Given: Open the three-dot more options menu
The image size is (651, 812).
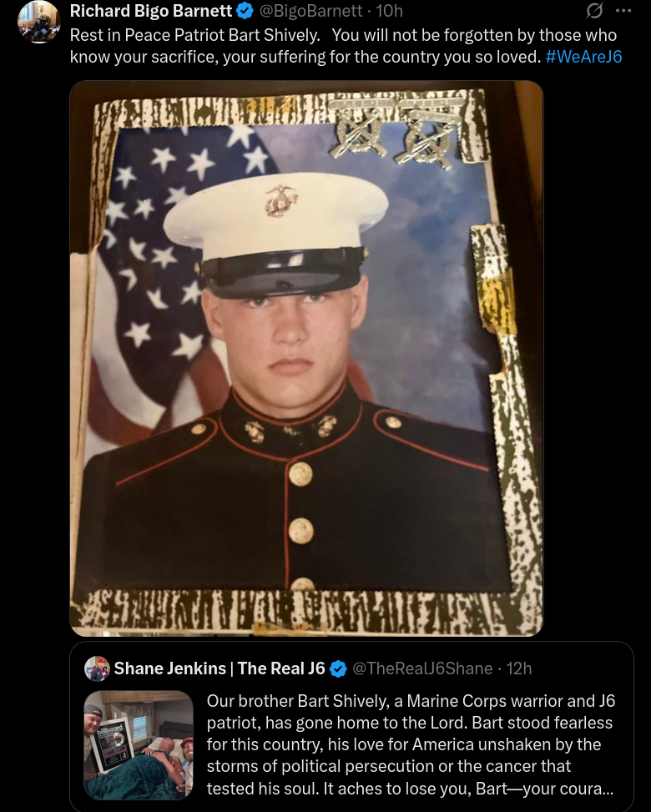Looking at the screenshot, I should pyautogui.click(x=623, y=10).
